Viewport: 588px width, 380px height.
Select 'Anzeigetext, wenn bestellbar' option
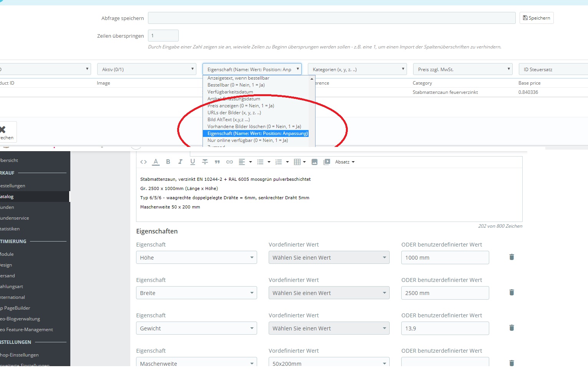point(256,78)
